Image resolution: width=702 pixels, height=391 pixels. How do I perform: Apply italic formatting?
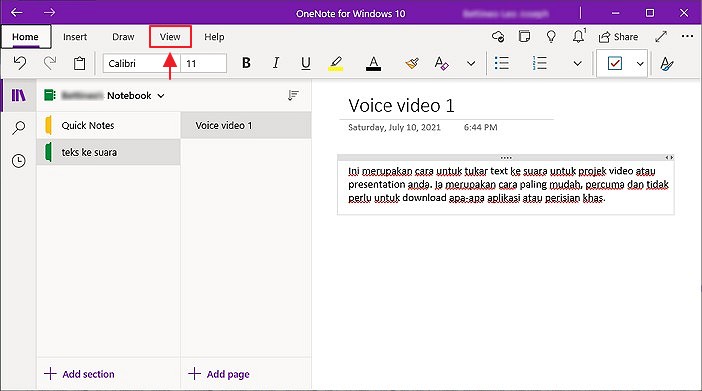276,63
